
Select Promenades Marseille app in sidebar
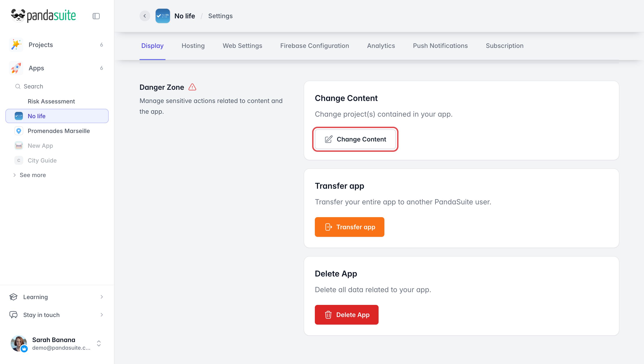pyautogui.click(x=57, y=131)
